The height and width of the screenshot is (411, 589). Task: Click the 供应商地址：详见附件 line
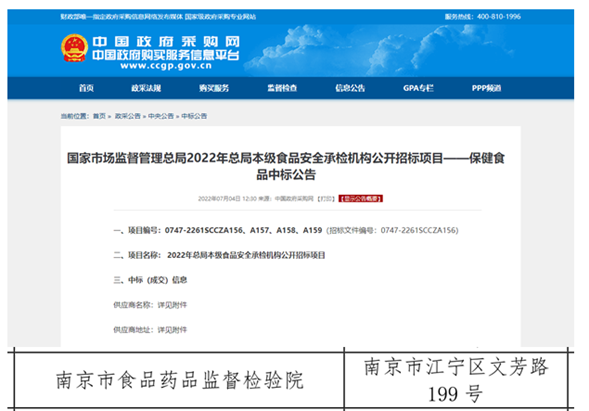(150, 330)
